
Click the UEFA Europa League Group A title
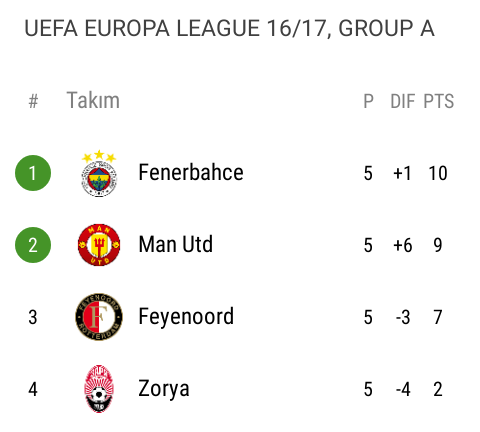click(229, 28)
